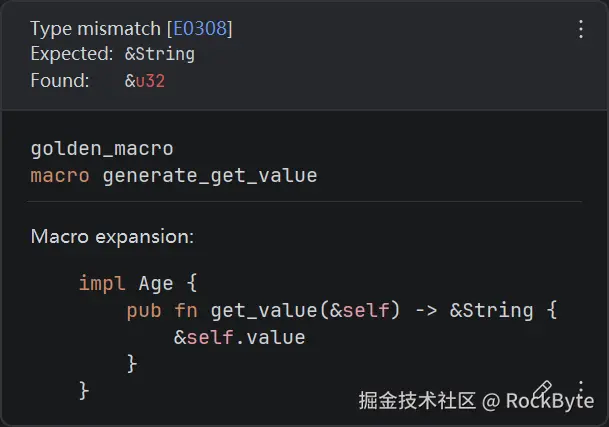Click the generate_get_value macro name

click(210, 175)
